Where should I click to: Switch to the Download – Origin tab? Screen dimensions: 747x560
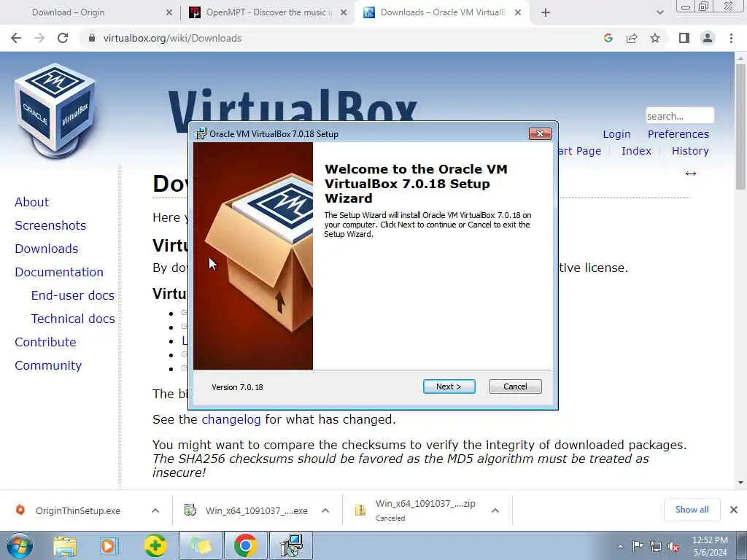point(68,12)
